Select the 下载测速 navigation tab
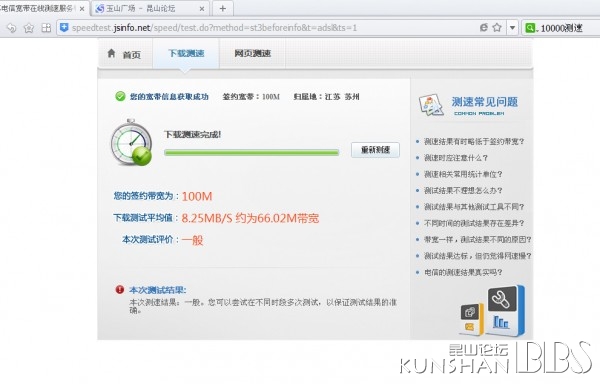Image resolution: width=600 pixels, height=384 pixels. click(186, 54)
